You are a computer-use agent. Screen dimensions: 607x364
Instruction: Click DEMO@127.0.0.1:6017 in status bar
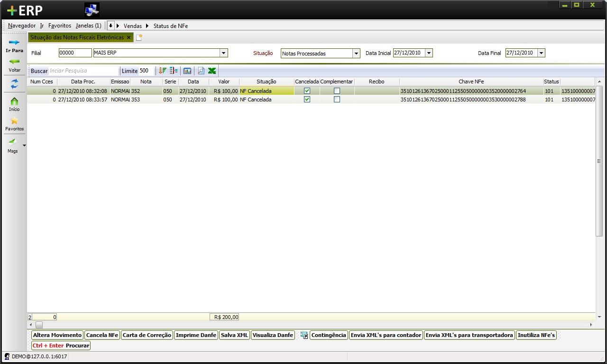[39, 356]
